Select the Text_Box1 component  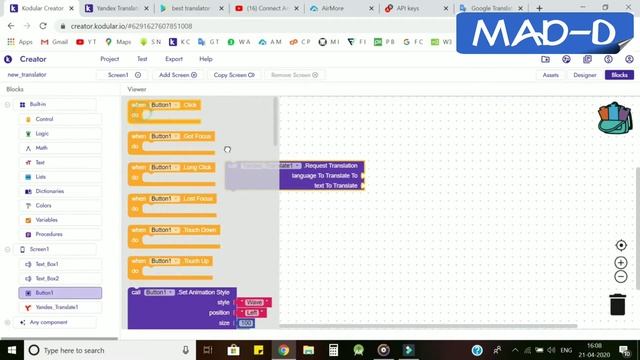point(60,264)
